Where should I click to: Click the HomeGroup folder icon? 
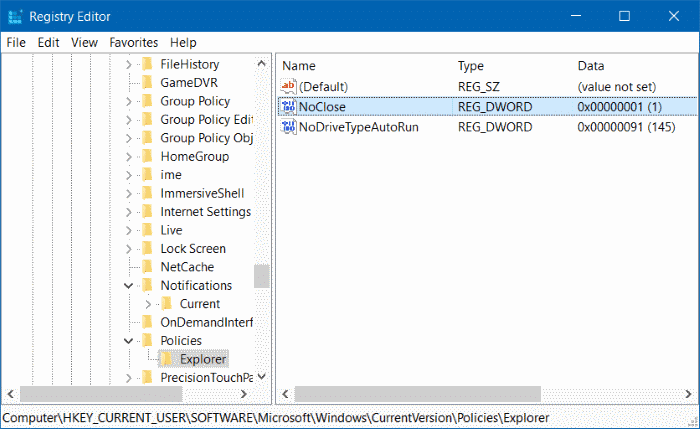(x=147, y=157)
